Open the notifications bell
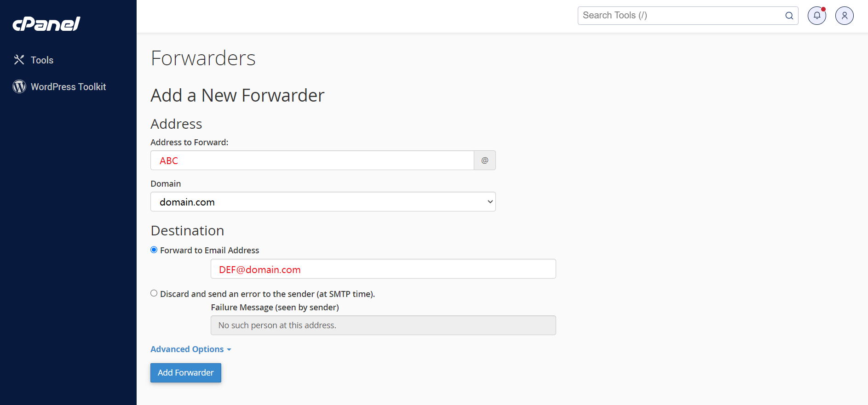The image size is (868, 405). point(817,16)
